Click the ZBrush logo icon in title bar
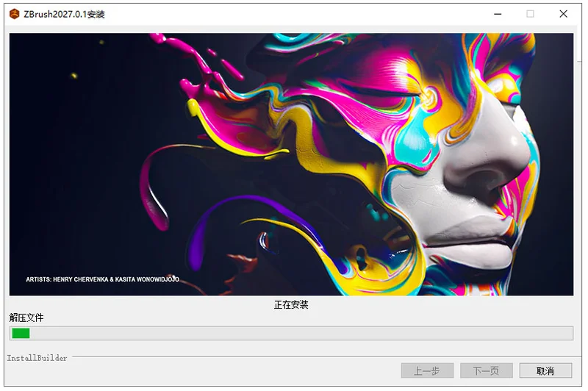Screen dimensions: 588x391 [14, 14]
